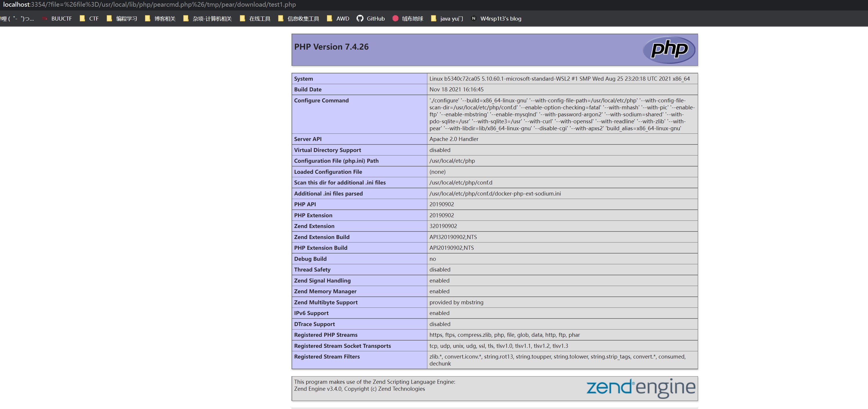The image size is (868, 409).
Task: Click the Registered PHP Streams row label
Action: (325, 335)
